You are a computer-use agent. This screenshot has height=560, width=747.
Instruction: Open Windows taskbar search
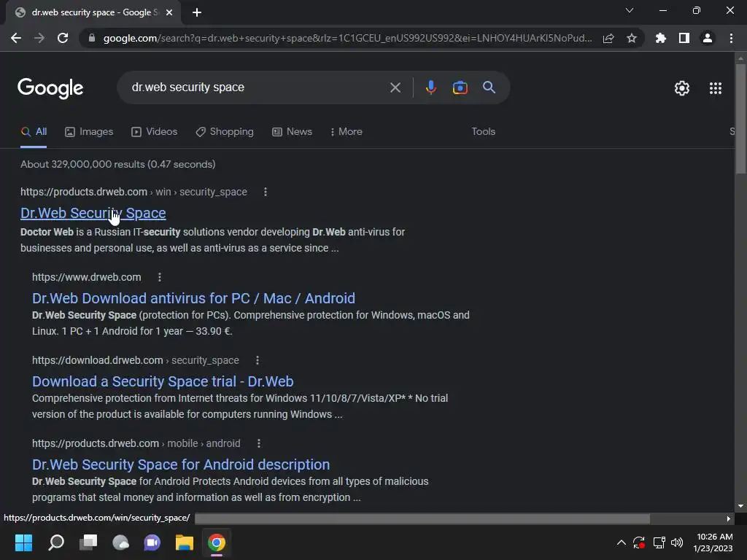(55, 542)
